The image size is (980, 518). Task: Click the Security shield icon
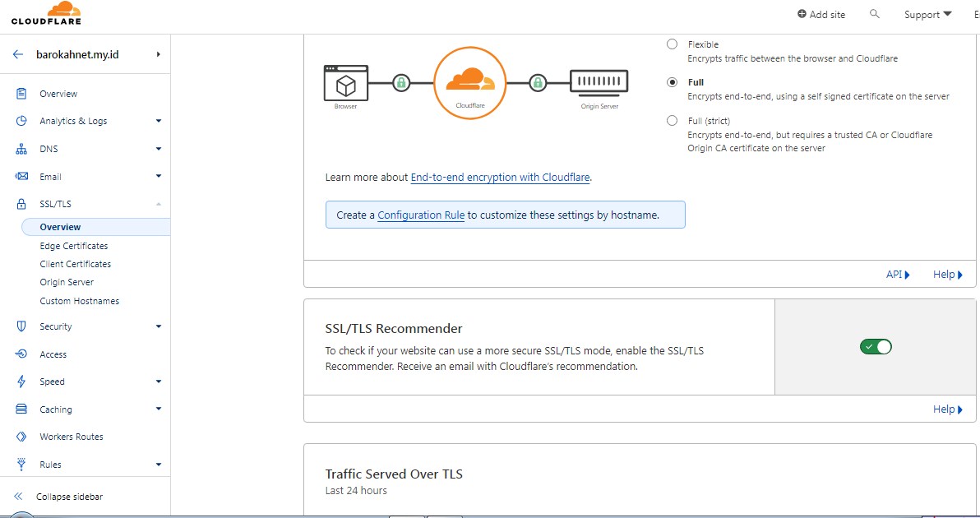[x=21, y=326]
